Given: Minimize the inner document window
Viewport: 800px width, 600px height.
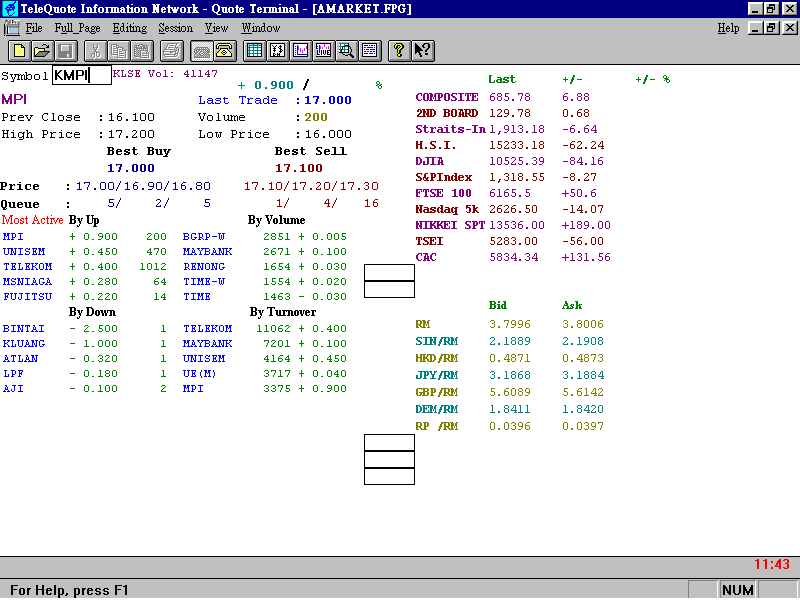Looking at the screenshot, I should [756, 28].
